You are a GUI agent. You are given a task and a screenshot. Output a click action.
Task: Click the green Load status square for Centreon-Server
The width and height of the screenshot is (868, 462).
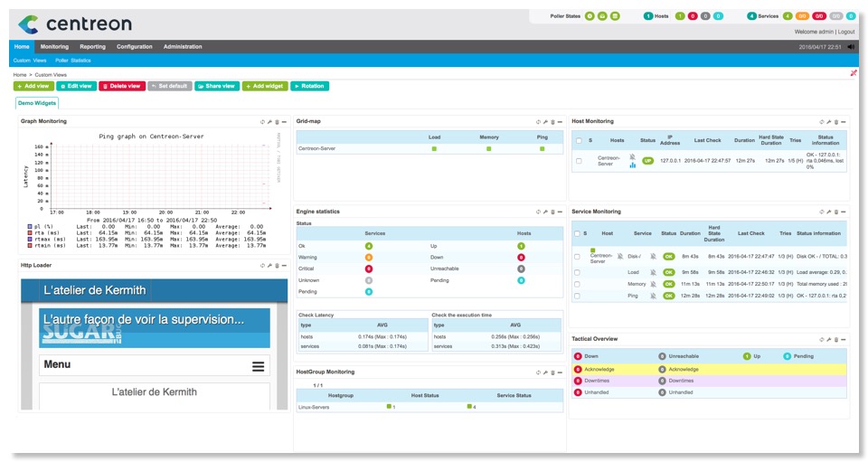tap(434, 148)
